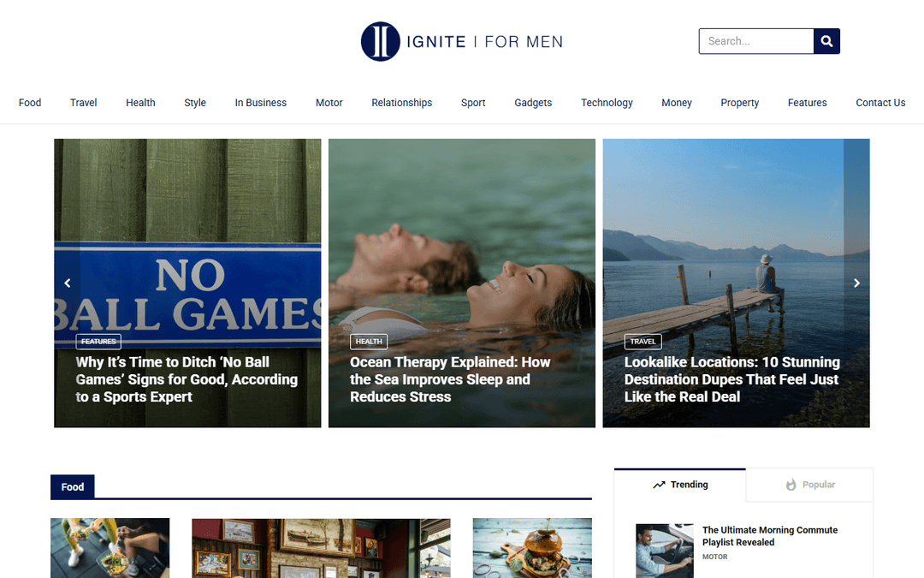Open the In Business menu item
This screenshot has height=578, width=924.
coord(260,103)
